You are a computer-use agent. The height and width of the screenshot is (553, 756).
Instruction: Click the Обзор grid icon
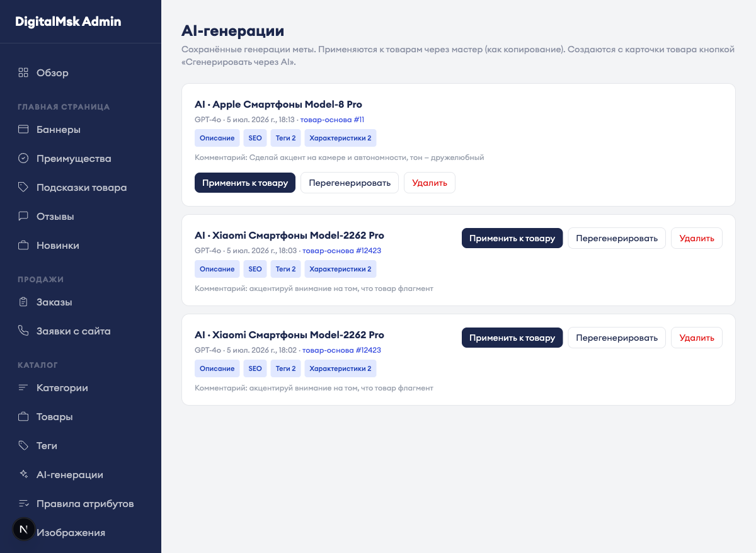pyautogui.click(x=23, y=72)
